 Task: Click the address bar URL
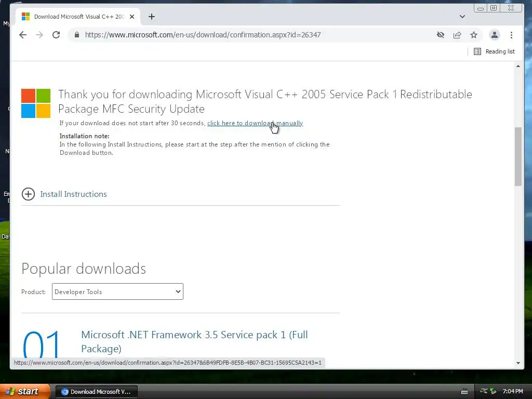point(203,35)
